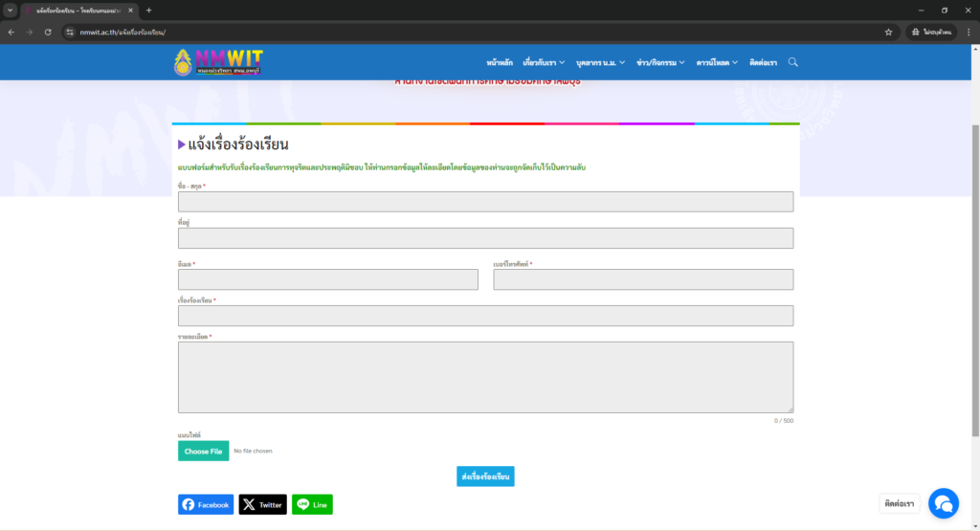This screenshot has height=531, width=980.
Task: Click the ติดต่อเรา floating label
Action: pos(900,503)
